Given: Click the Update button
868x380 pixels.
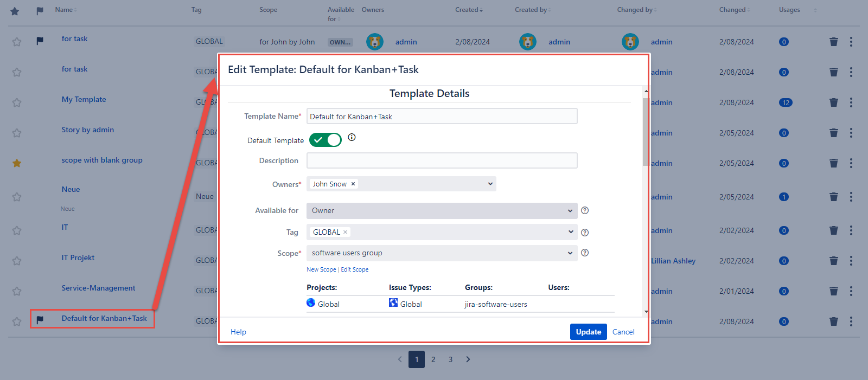Looking at the screenshot, I should [x=588, y=332].
